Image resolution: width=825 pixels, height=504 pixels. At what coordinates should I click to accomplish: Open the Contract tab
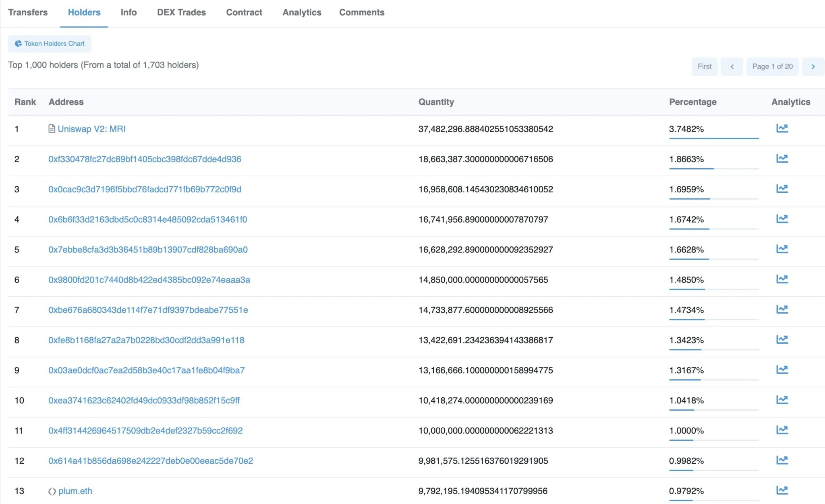[244, 12]
